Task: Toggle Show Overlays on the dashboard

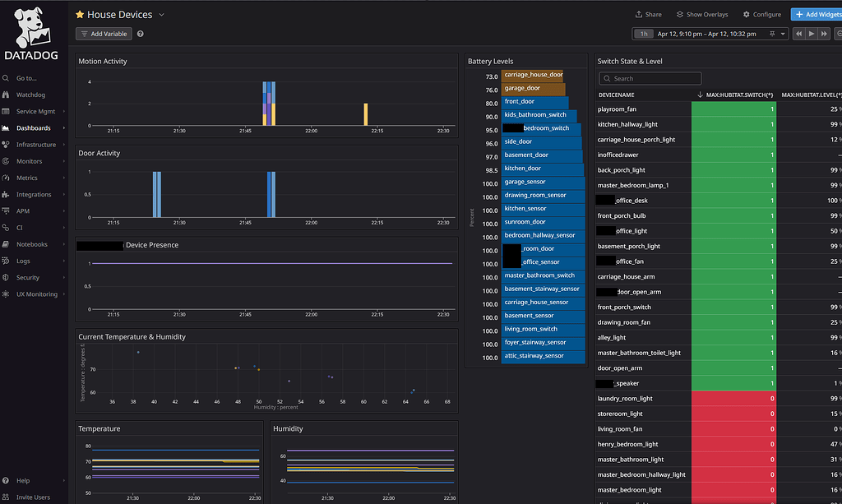Action: tap(701, 14)
